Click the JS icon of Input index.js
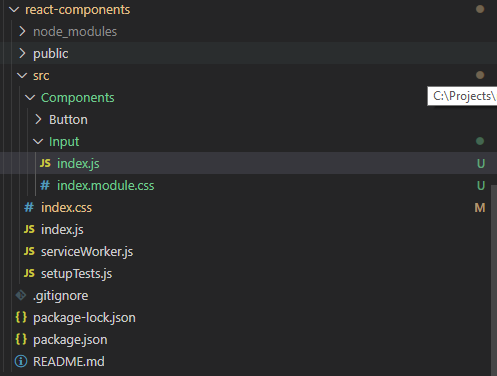 [45, 163]
